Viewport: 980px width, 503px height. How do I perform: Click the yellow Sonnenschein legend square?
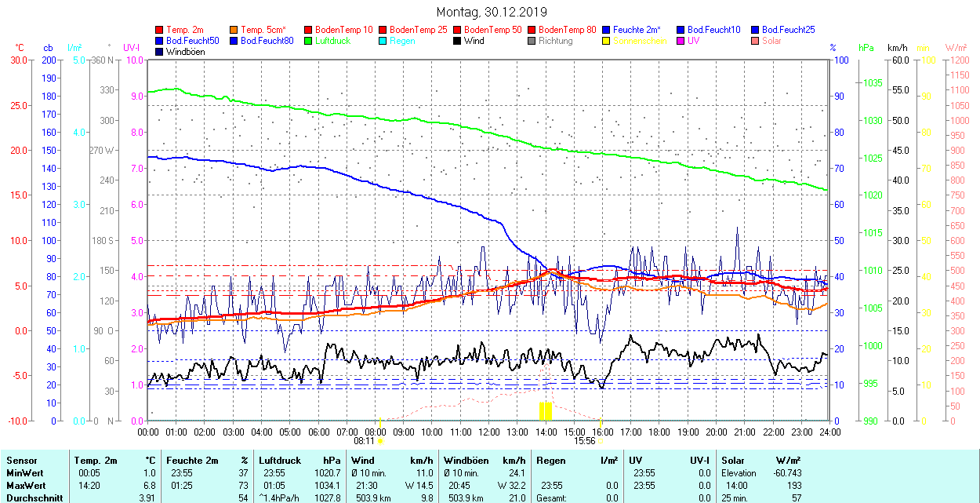(x=607, y=41)
